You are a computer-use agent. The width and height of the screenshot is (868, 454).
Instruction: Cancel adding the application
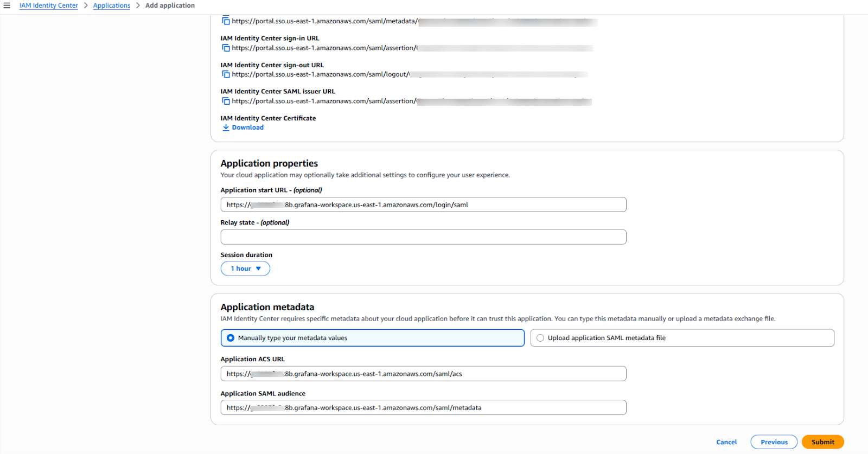pos(726,442)
